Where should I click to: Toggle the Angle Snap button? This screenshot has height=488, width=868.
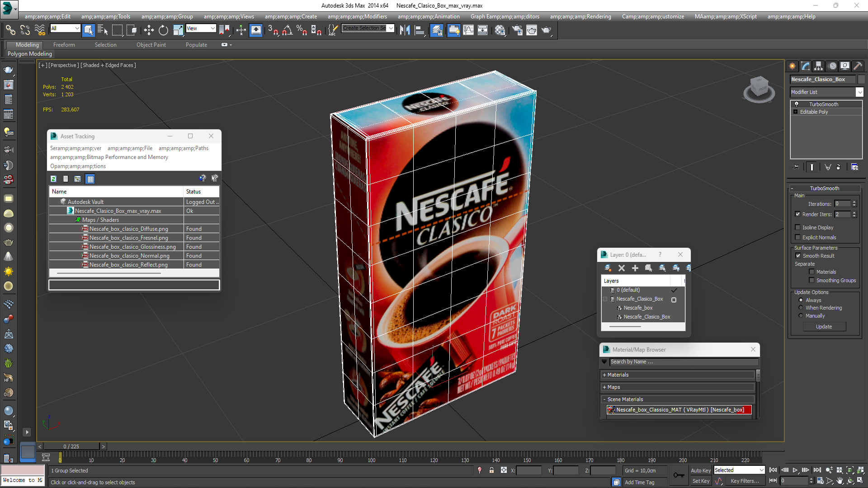coord(288,30)
